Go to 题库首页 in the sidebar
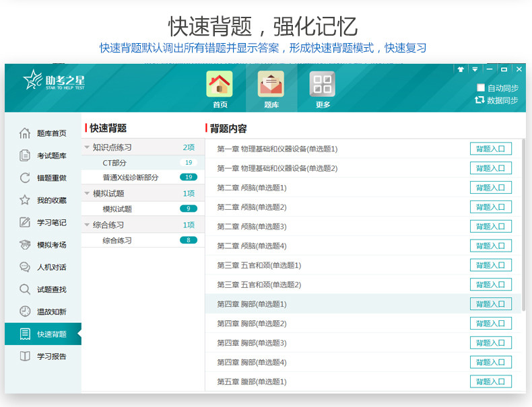This screenshot has width=532, height=407. pyautogui.click(x=43, y=133)
